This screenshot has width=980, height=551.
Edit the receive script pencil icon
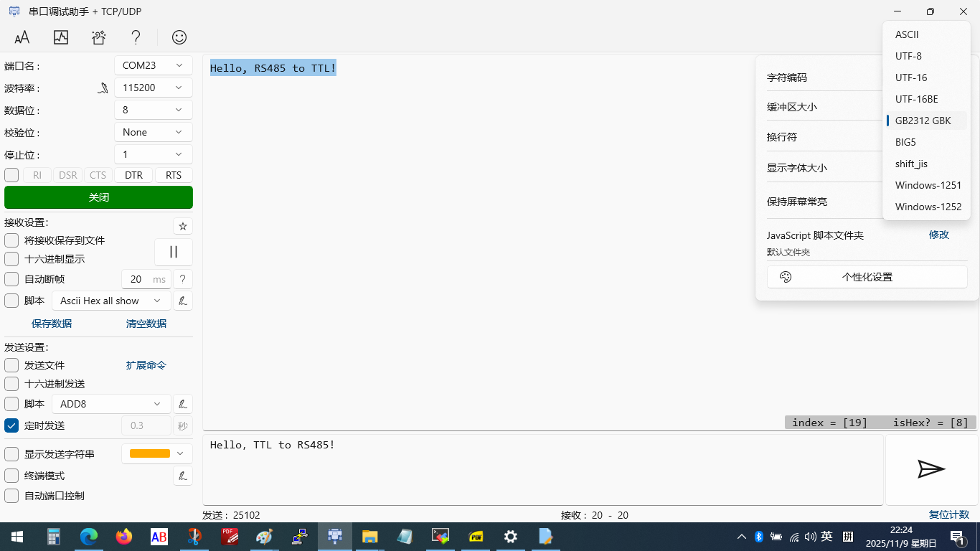(x=183, y=301)
